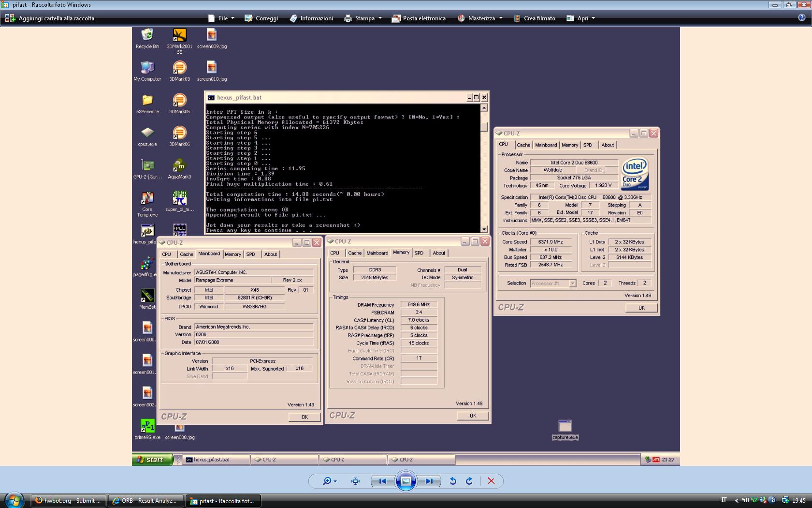Click the capture.exe desktop icon

(x=565, y=430)
